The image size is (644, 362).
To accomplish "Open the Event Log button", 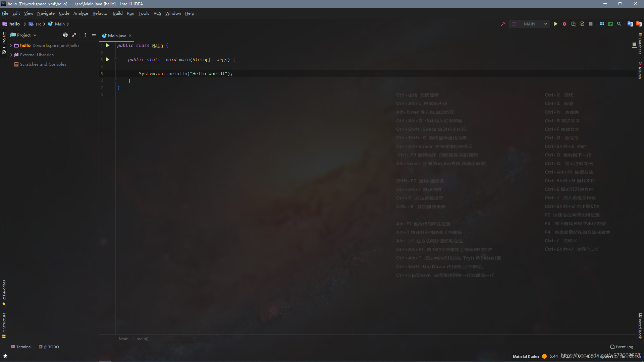I will click(x=622, y=347).
